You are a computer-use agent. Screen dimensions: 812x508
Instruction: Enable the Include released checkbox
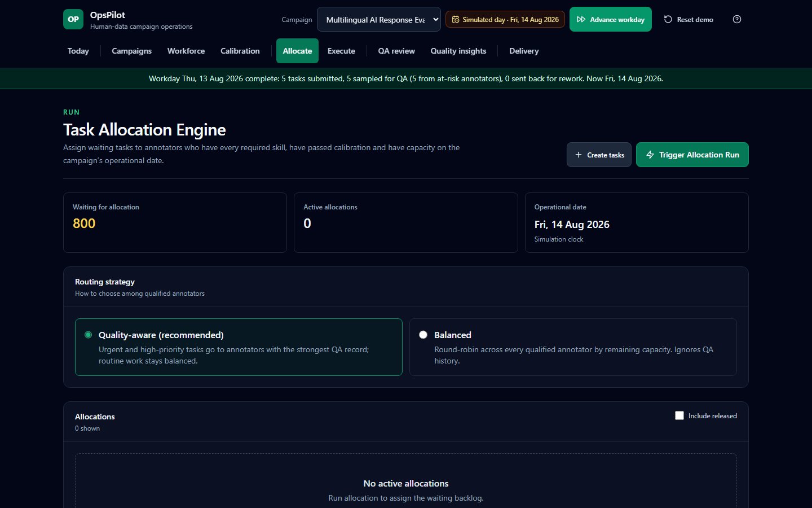[x=679, y=415]
